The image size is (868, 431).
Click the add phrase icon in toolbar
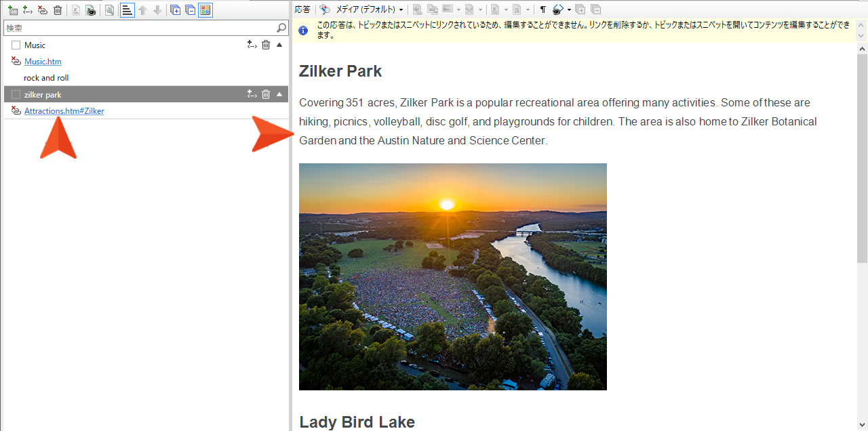click(27, 10)
